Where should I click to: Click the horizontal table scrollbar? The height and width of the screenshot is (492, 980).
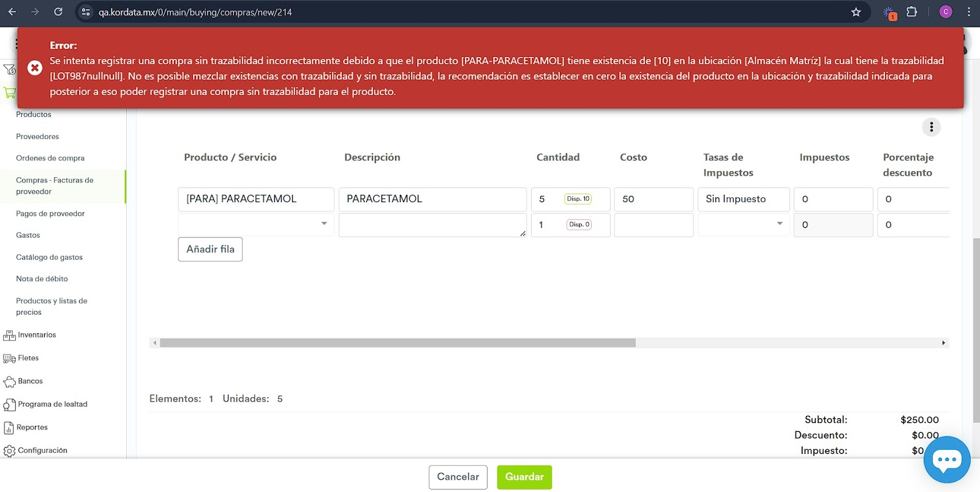[397, 343]
